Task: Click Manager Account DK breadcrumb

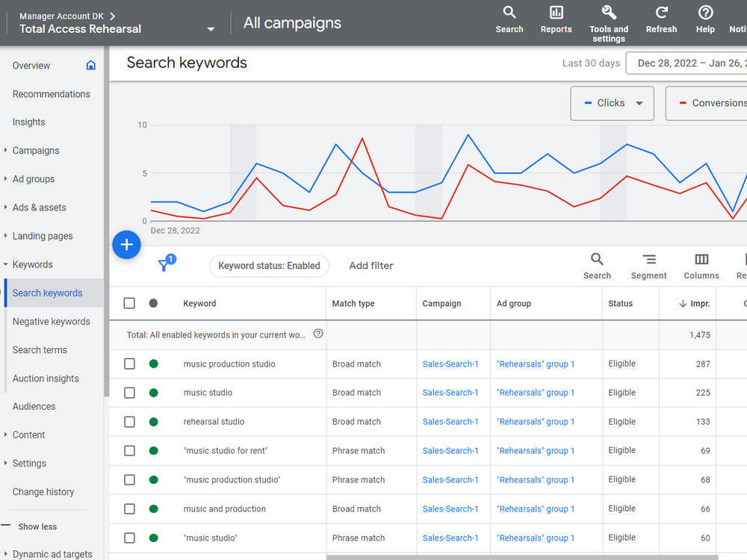Action: click(61, 16)
